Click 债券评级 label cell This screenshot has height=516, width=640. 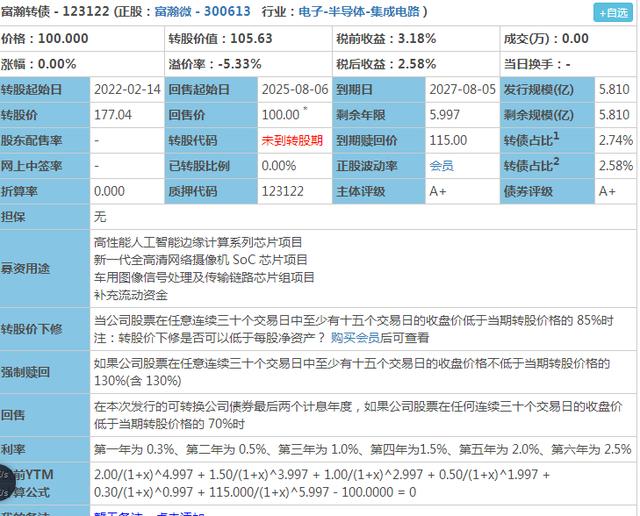(x=547, y=191)
